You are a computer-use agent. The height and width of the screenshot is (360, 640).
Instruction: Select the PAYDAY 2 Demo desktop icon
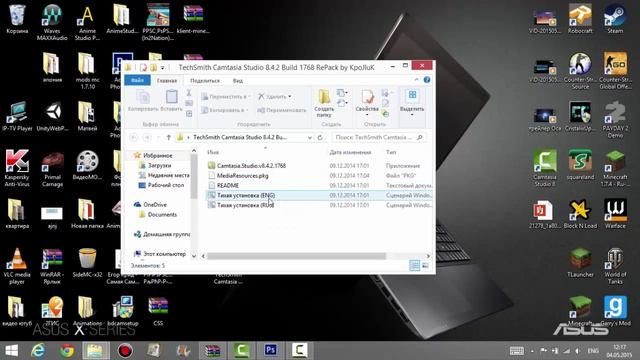point(615,120)
